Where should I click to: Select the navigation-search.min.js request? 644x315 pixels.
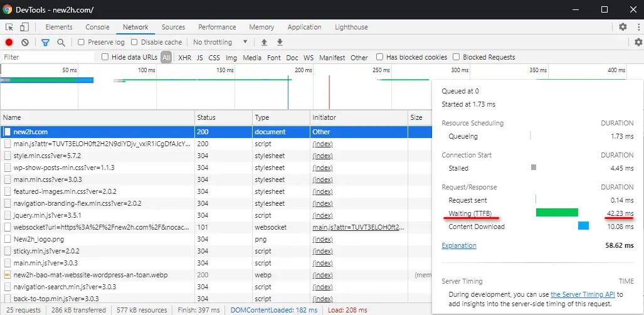(216, 287)
